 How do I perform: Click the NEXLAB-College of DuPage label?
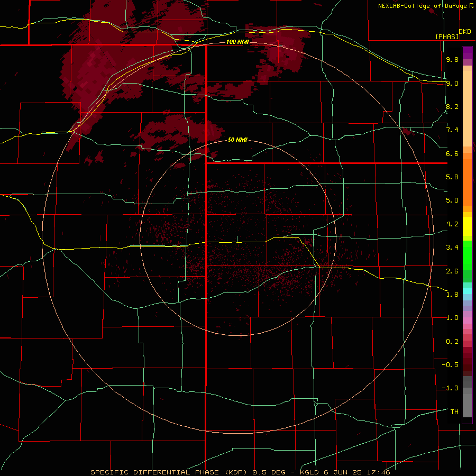[422, 6]
